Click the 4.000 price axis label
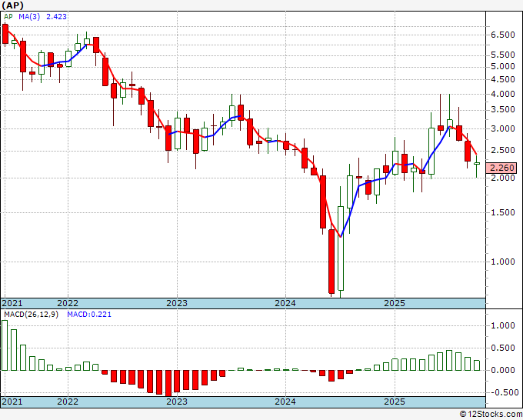The width and height of the screenshot is (523, 420). 503,95
